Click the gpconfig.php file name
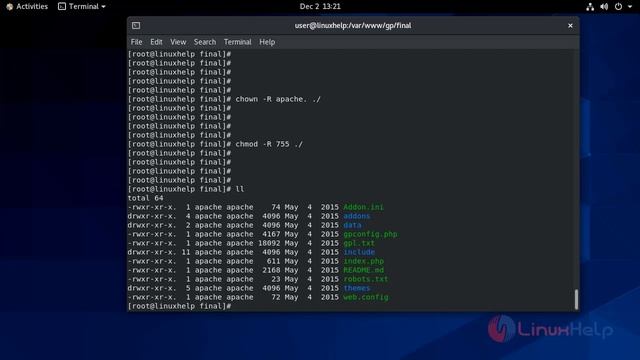Screen dimensions: 640x360 coord(370,234)
